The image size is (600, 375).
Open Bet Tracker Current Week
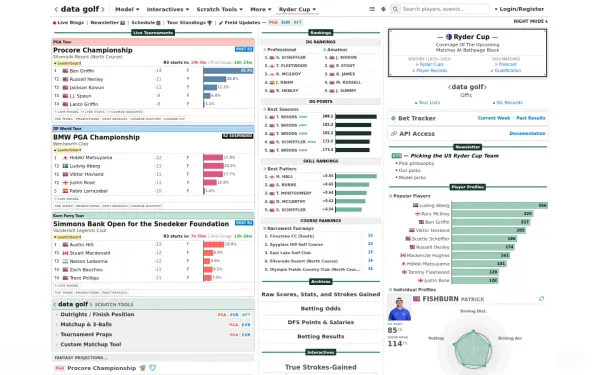coord(494,118)
